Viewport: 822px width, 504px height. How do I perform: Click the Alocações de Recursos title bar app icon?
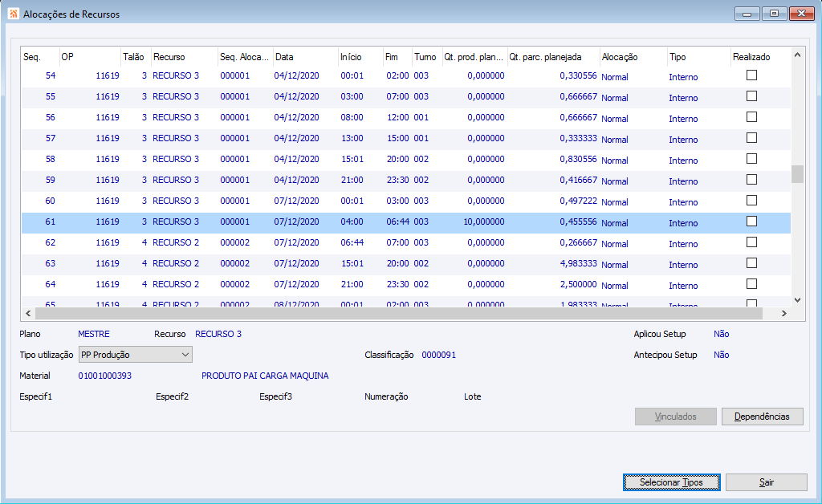pos(14,14)
